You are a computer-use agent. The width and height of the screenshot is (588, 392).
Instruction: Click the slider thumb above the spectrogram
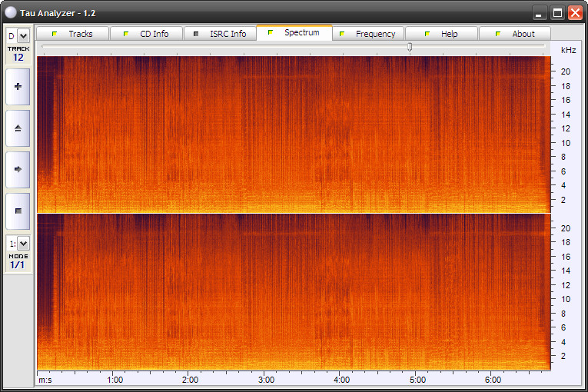[x=410, y=47]
